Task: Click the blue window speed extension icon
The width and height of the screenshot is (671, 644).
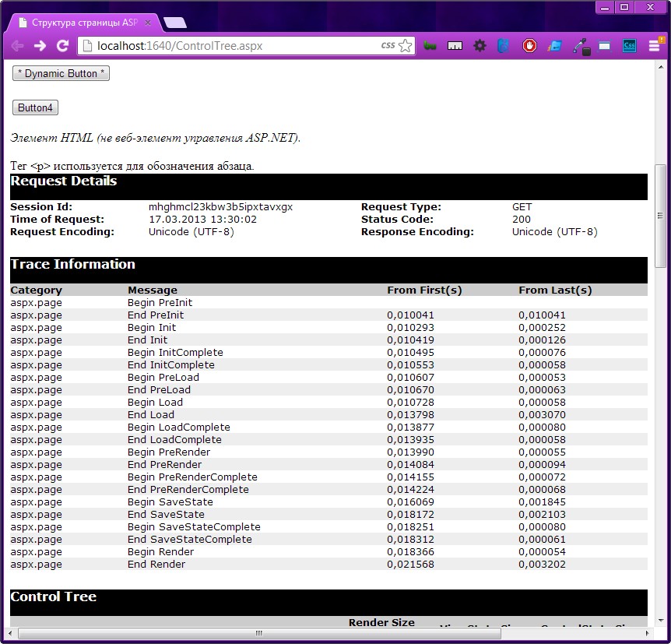Action: point(554,46)
